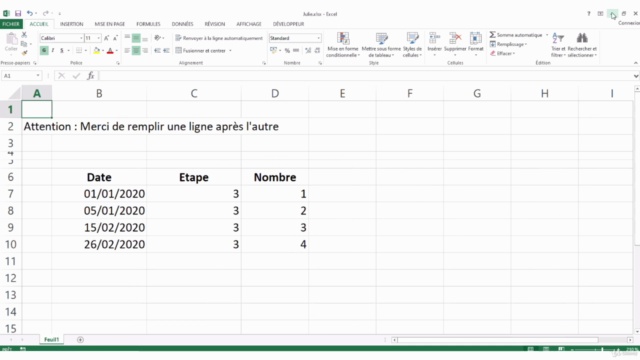Insert cells with the Insérer button

(x=434, y=44)
